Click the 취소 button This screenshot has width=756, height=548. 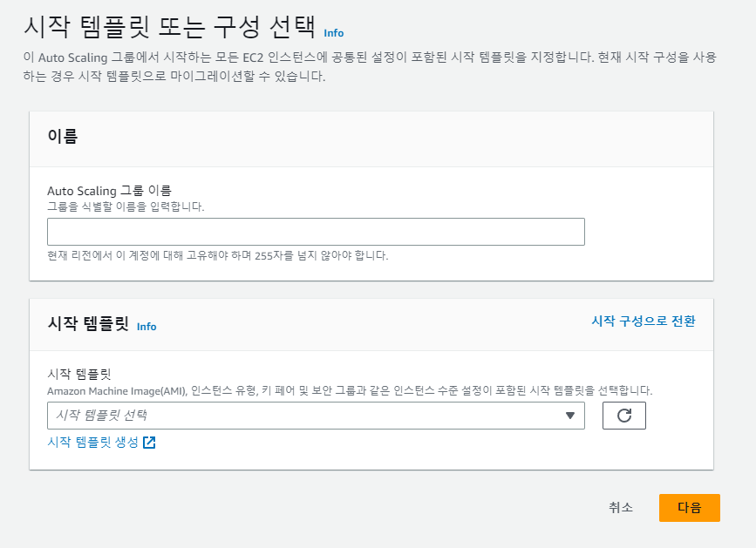point(621,508)
